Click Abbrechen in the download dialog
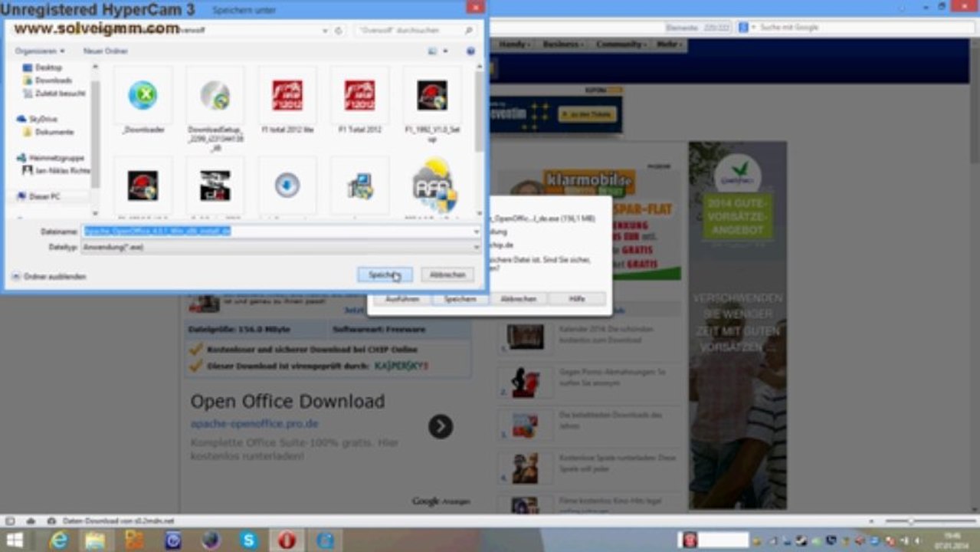This screenshot has height=552, width=980. (x=519, y=299)
